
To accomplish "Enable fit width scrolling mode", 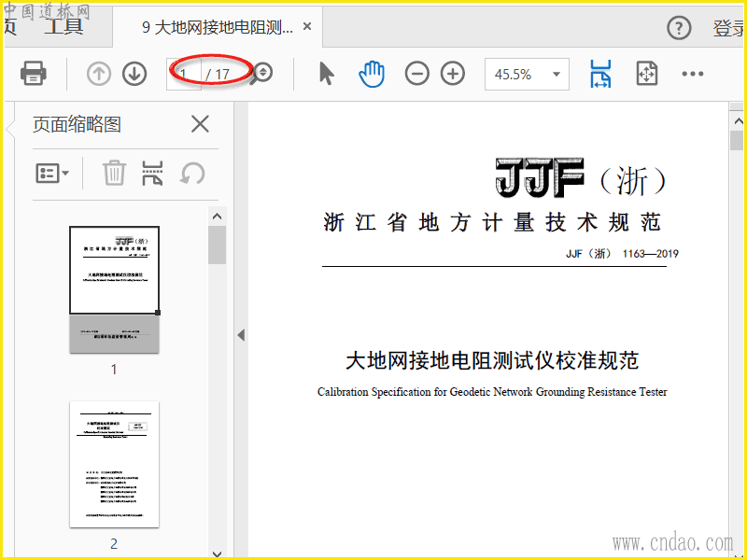I will [600, 74].
